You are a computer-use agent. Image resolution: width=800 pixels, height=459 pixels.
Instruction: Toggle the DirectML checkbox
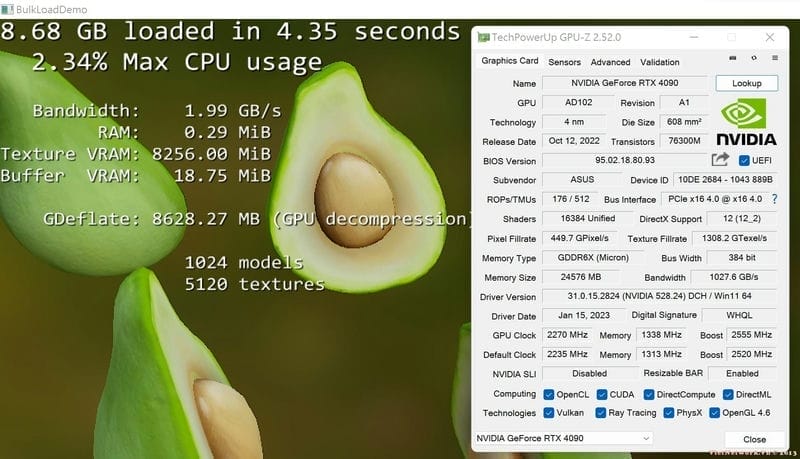713,394
